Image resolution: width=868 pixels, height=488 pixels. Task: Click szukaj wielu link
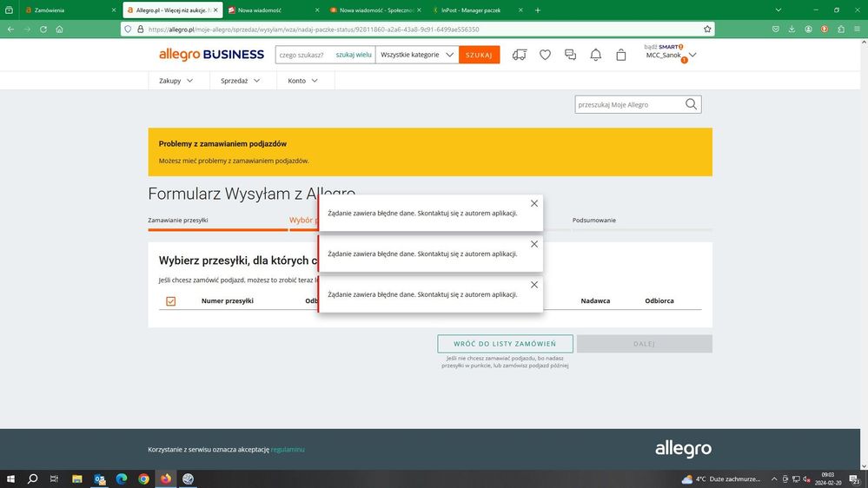[353, 55]
